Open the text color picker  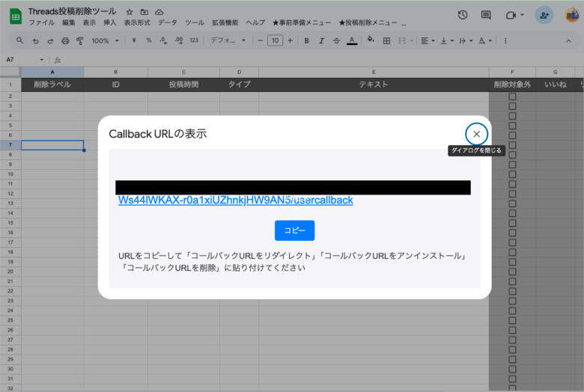pos(352,40)
